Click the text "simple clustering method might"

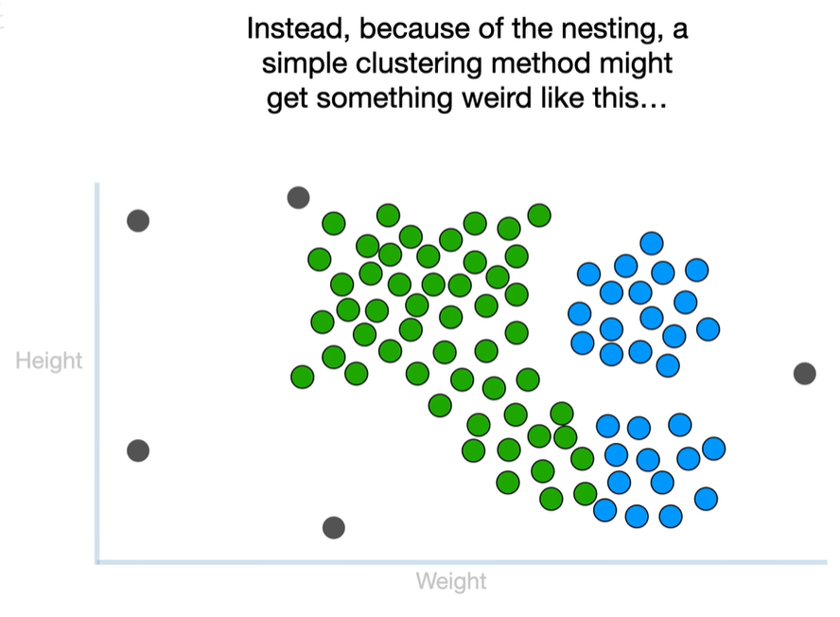tap(466, 63)
